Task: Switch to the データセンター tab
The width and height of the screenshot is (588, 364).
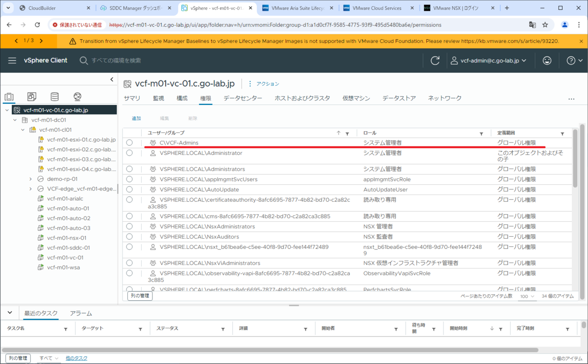Action: [243, 98]
